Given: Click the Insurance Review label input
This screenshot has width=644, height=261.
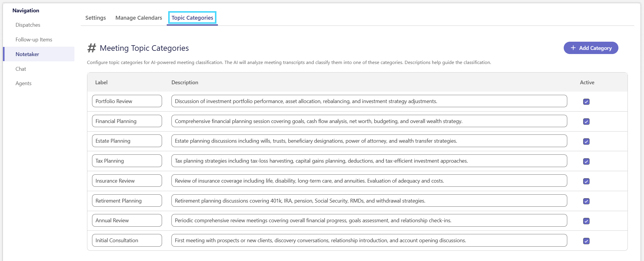Looking at the screenshot, I should pos(127,181).
